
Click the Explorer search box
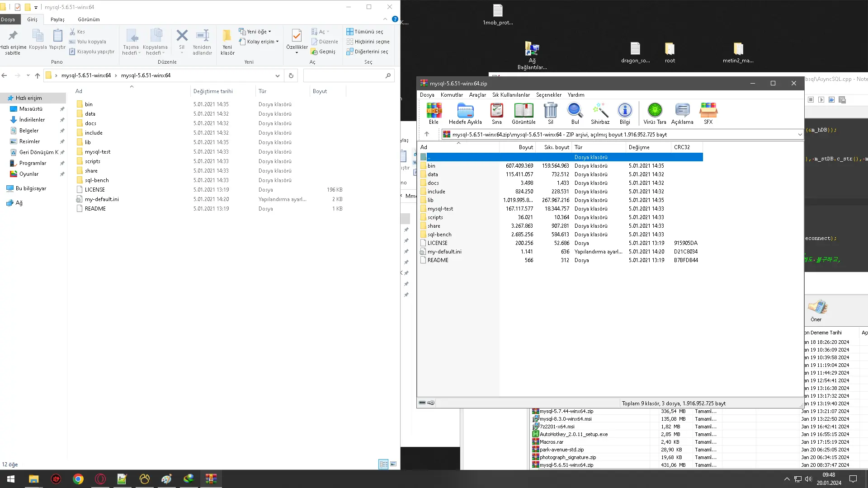(349, 75)
